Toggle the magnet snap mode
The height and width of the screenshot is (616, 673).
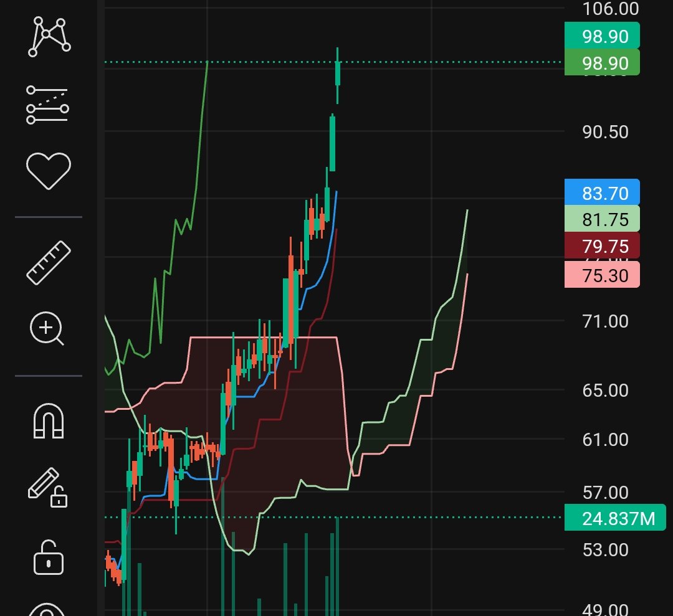pyautogui.click(x=49, y=421)
